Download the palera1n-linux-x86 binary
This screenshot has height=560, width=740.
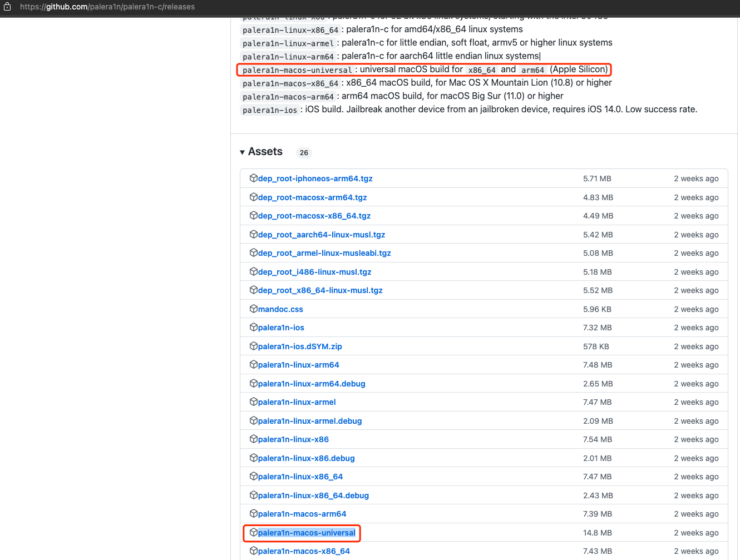(x=293, y=439)
